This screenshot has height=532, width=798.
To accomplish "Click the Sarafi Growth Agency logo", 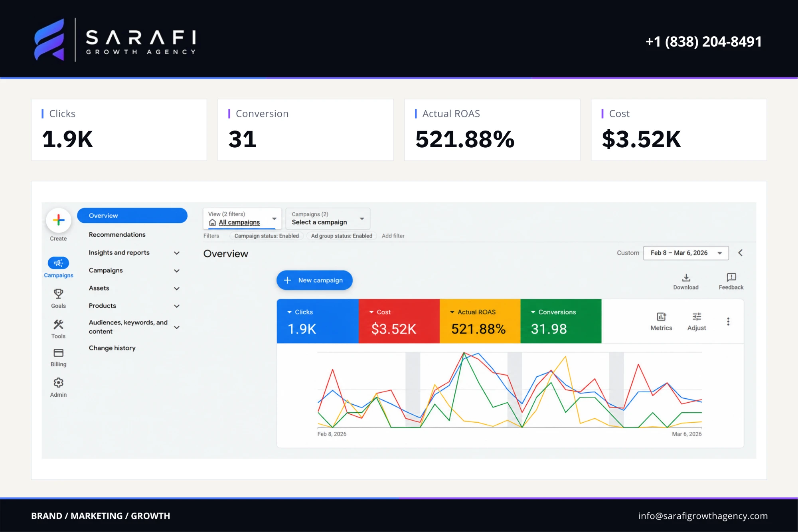I will (115, 40).
